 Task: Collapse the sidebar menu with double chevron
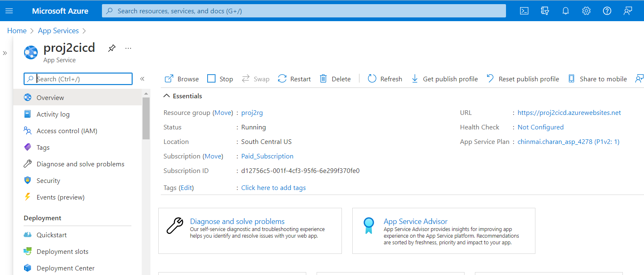pyautogui.click(x=142, y=79)
